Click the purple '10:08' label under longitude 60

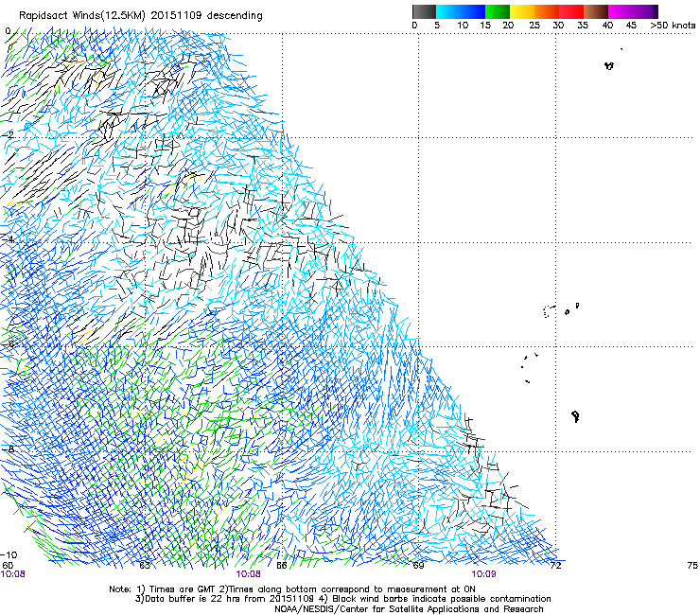[13, 574]
